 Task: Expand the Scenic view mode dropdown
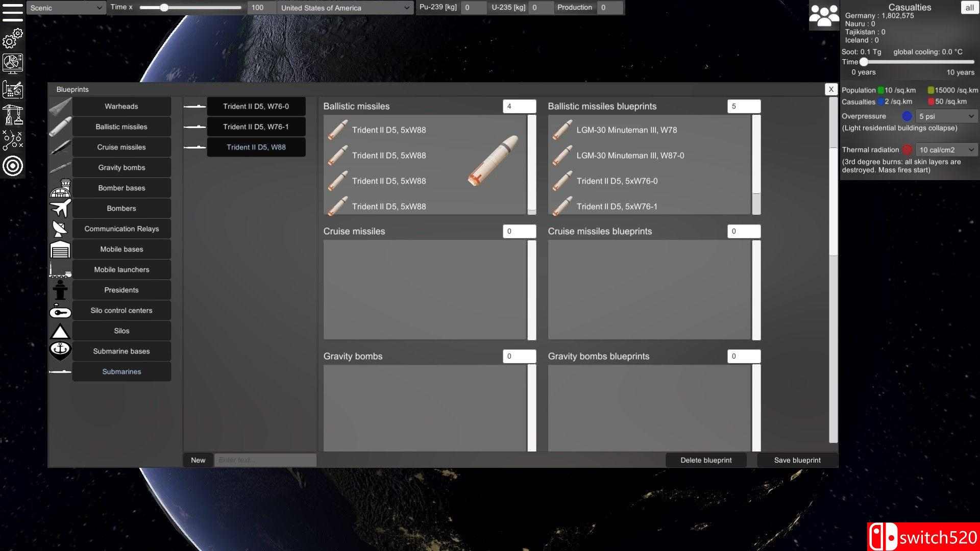tap(66, 8)
